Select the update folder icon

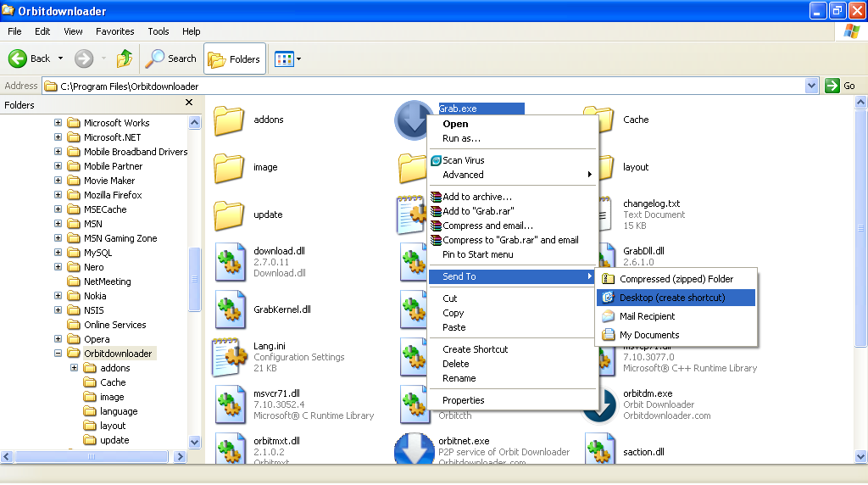[229, 215]
